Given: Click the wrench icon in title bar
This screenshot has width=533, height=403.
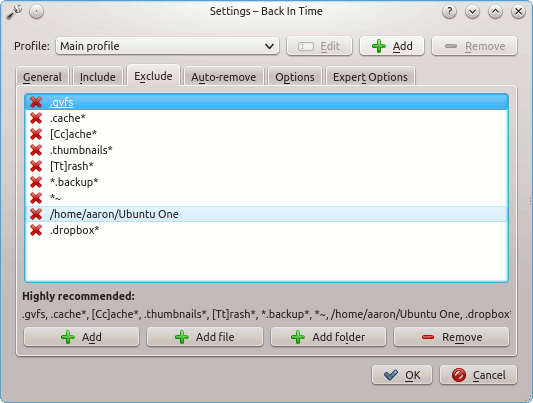Looking at the screenshot, I should point(14,12).
